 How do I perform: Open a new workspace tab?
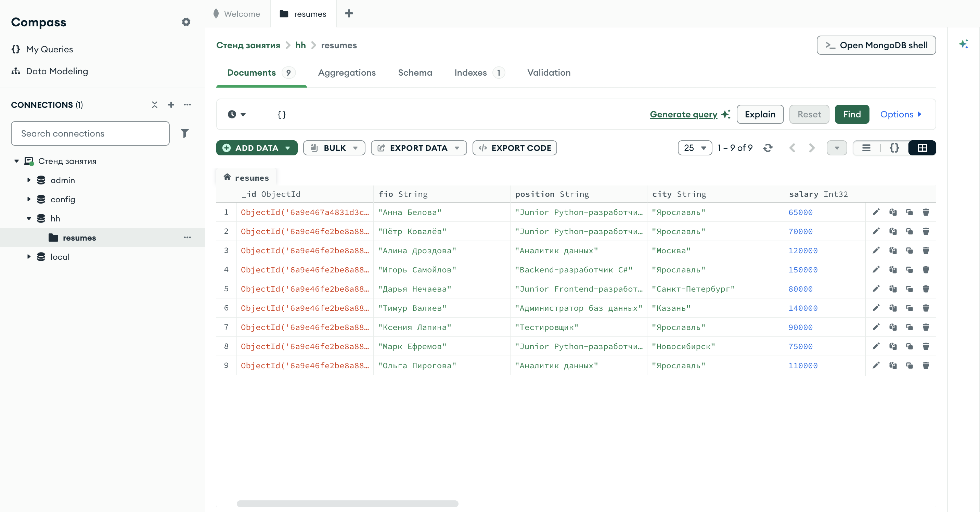tap(349, 14)
